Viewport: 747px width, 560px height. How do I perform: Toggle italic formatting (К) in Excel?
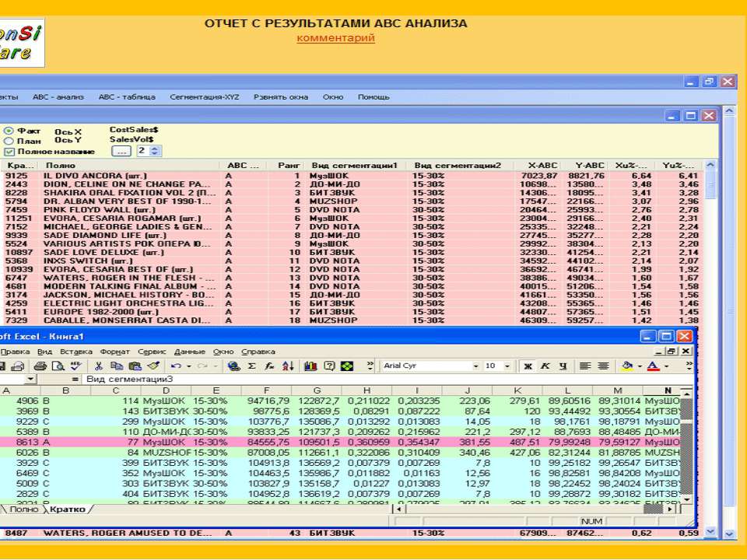(545, 366)
